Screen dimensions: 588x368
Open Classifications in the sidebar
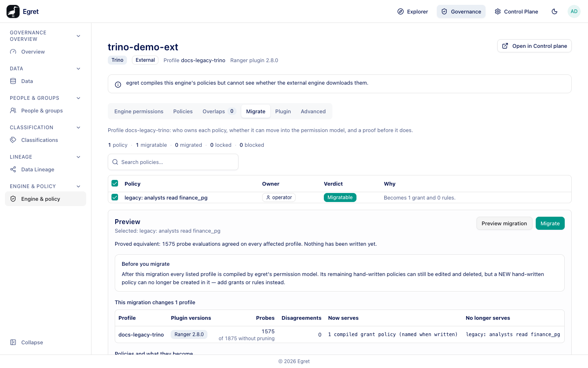45,140
